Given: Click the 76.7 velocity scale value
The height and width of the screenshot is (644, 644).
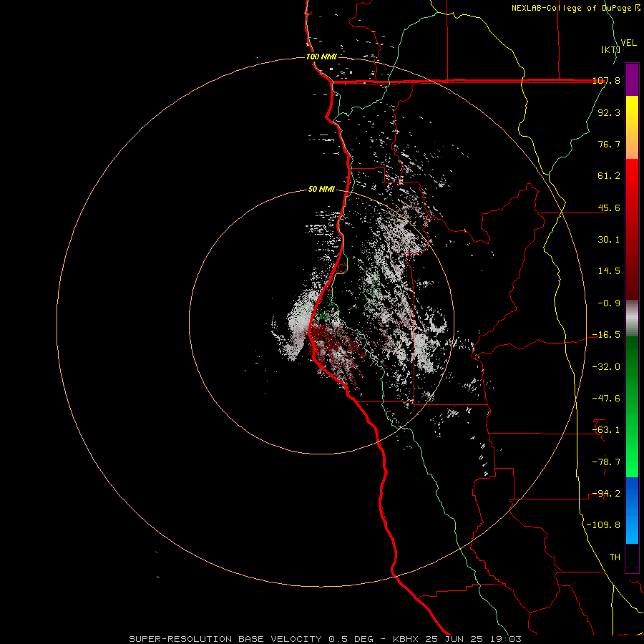Looking at the screenshot, I should point(609,144).
